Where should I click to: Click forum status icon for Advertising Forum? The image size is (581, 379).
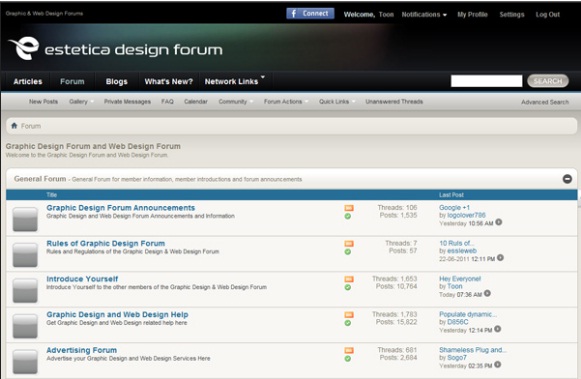[25, 361]
